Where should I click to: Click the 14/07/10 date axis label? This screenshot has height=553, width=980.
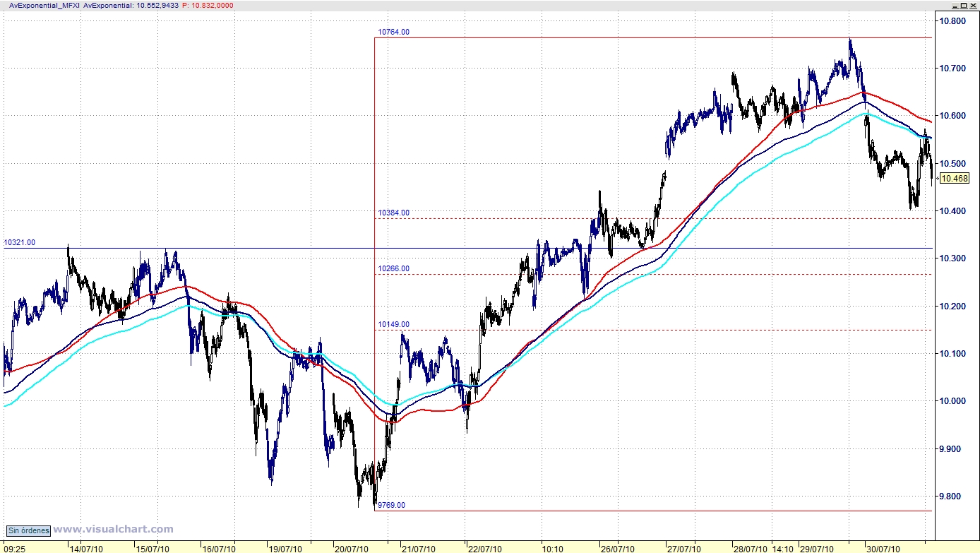(x=88, y=548)
